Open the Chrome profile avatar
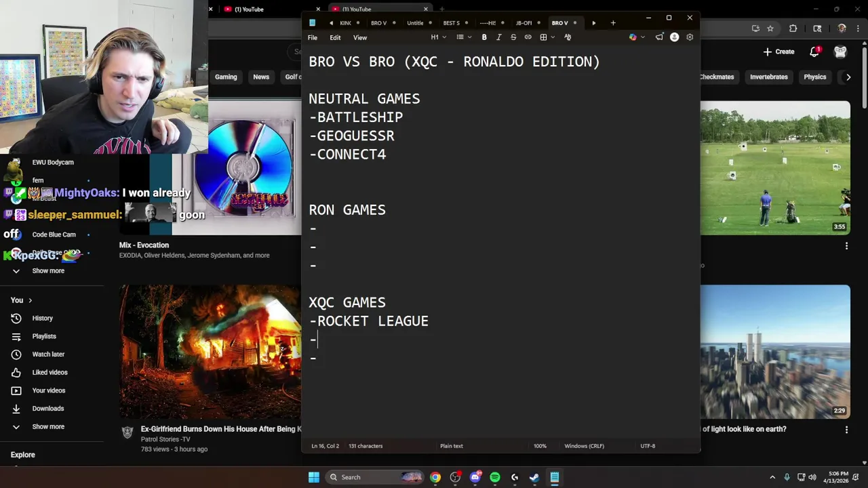The width and height of the screenshot is (868, 488). pos(842,28)
